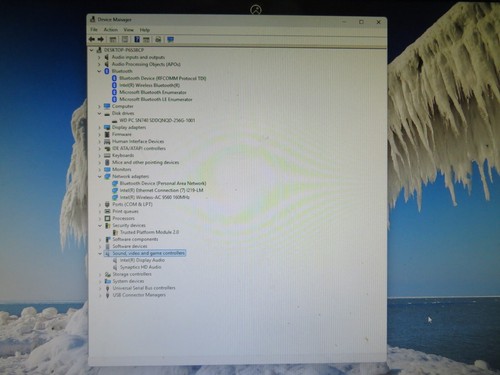Click the Forward arrow in the toolbar

[x=100, y=39]
